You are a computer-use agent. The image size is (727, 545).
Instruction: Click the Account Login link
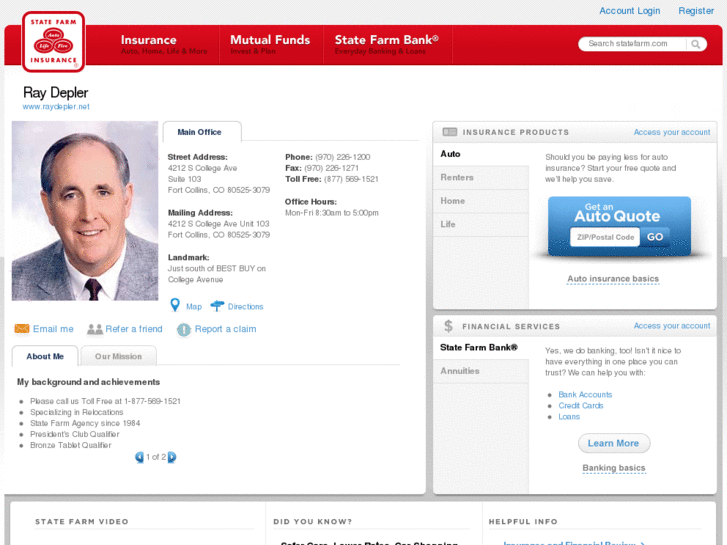pyautogui.click(x=630, y=11)
